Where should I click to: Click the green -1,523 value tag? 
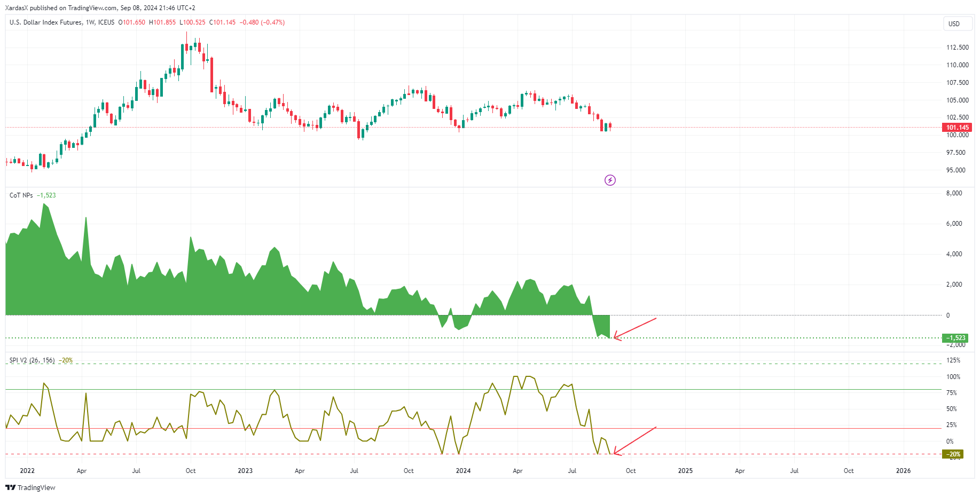tap(955, 338)
